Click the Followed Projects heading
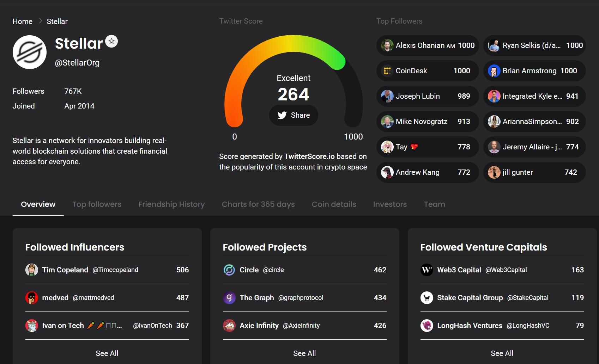The height and width of the screenshot is (364, 599). 265,247
